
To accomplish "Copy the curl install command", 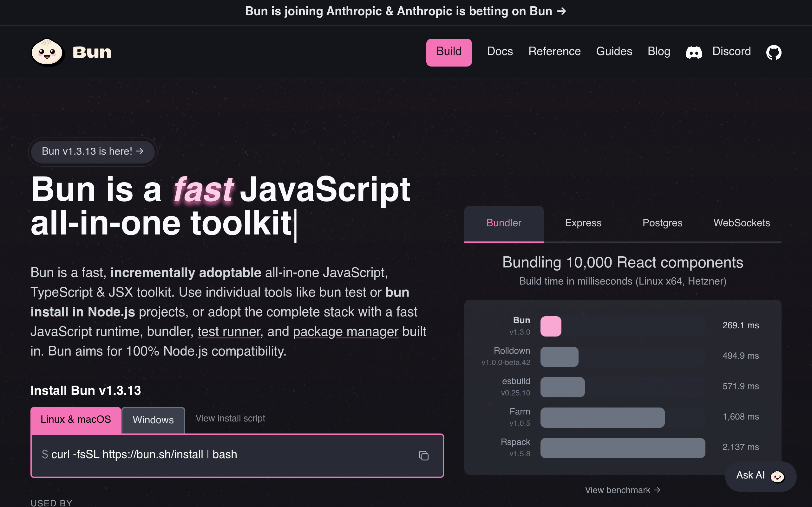I will [x=424, y=455].
